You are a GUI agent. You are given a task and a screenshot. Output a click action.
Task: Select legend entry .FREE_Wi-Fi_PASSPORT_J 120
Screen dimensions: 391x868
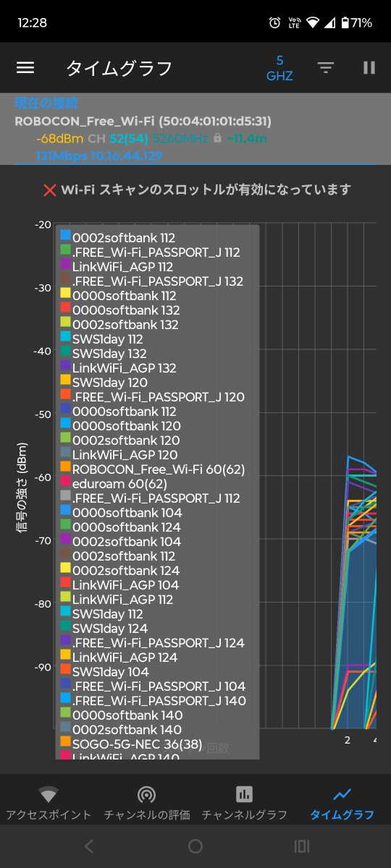tap(153, 396)
